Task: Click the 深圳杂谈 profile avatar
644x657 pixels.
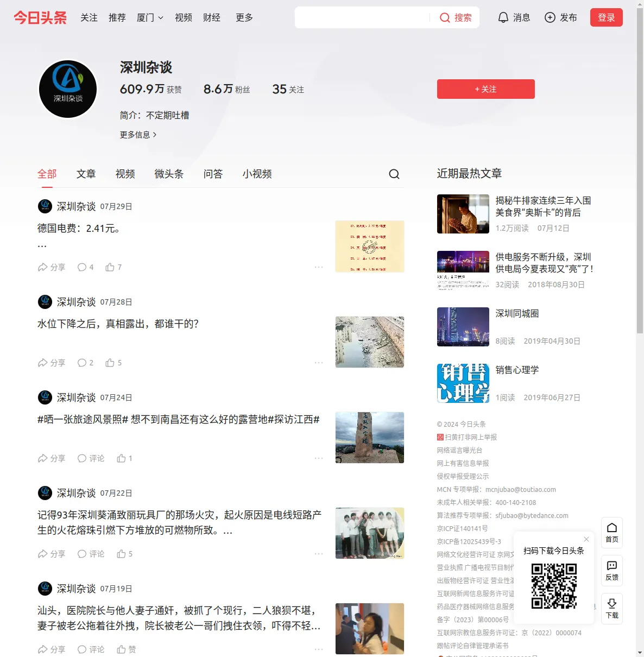Action: click(x=68, y=89)
